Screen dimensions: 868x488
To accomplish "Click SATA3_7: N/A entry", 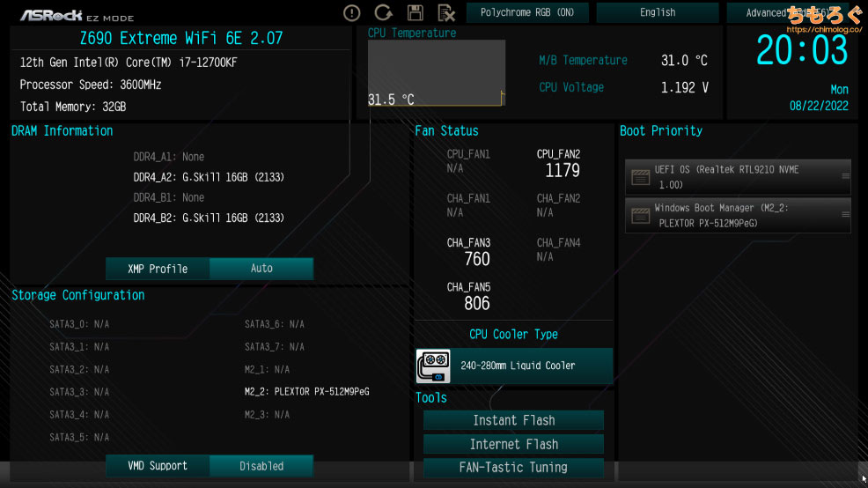I will pos(275,347).
